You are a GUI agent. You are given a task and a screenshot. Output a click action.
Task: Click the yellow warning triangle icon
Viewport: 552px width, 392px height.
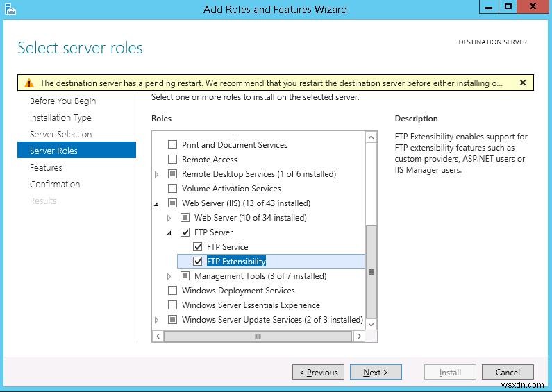point(29,83)
